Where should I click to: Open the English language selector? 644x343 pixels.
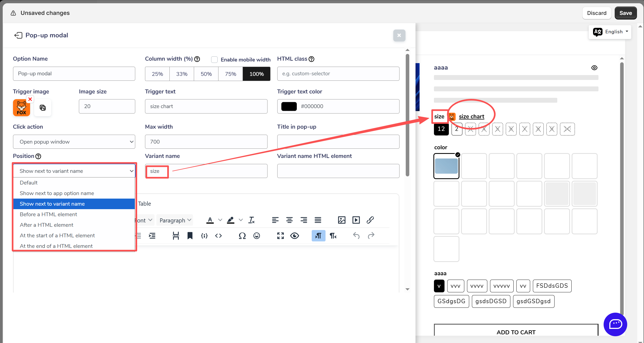(x=610, y=32)
